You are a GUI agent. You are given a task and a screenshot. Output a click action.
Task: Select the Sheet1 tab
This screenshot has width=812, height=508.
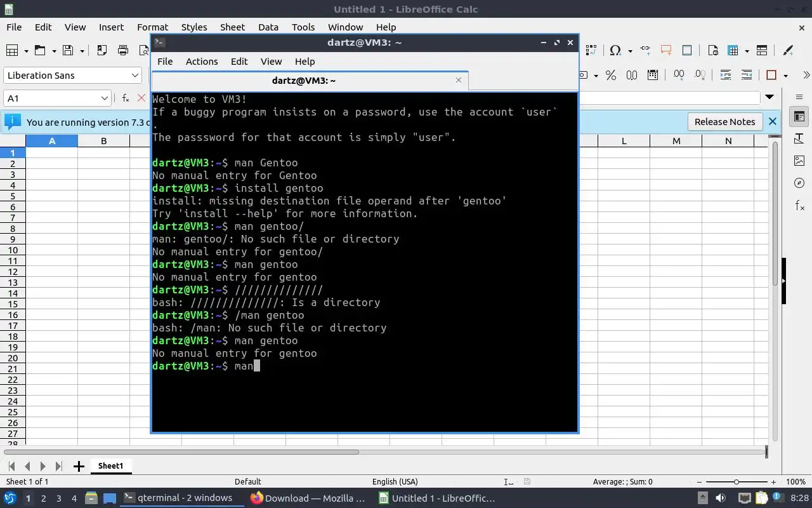click(110, 465)
